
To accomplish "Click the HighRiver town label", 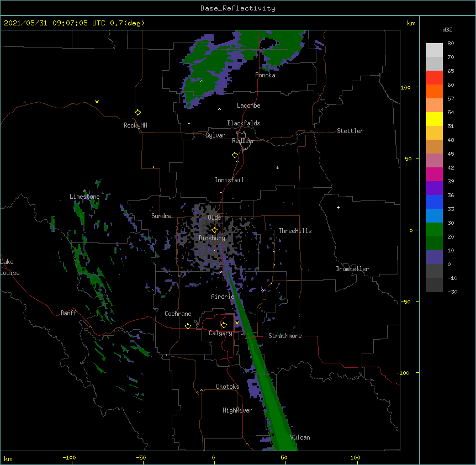I will [x=237, y=410].
